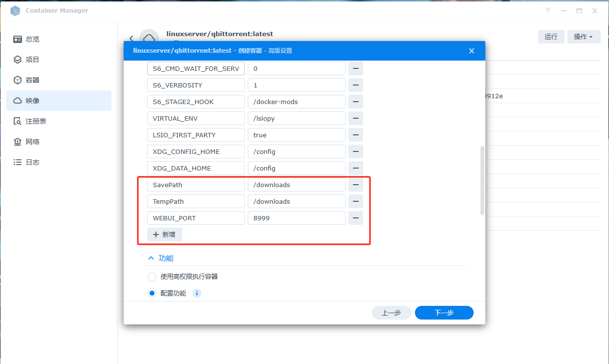Open the 注册表 sidebar page

tap(36, 121)
